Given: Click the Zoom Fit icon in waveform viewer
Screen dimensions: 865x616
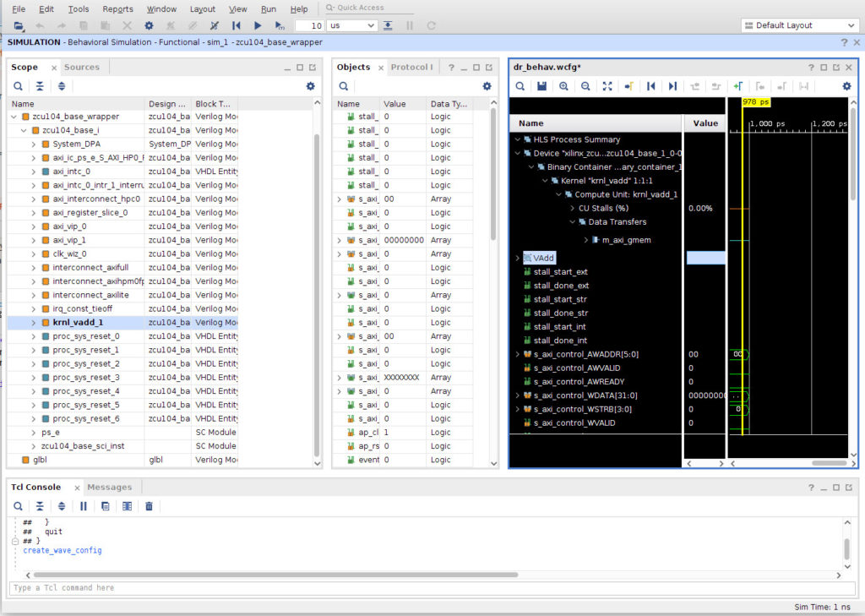Looking at the screenshot, I should [x=608, y=85].
